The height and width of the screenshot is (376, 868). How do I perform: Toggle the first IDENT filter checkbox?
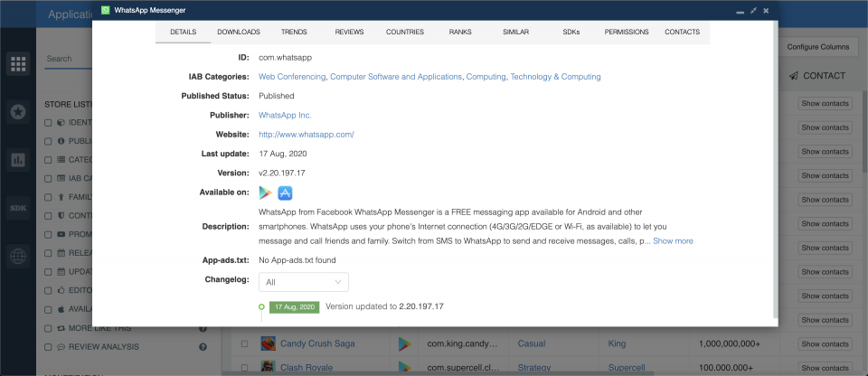tap(48, 122)
